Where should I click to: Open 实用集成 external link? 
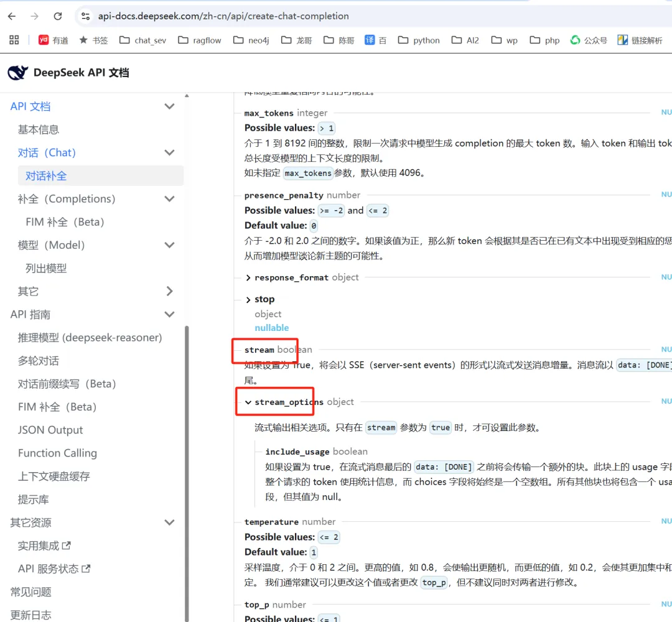(x=44, y=545)
